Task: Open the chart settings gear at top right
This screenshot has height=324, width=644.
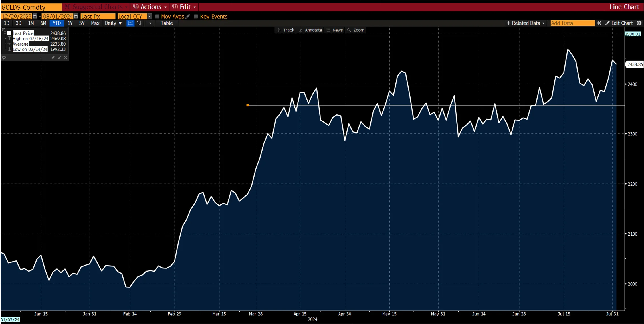Action: [x=639, y=23]
